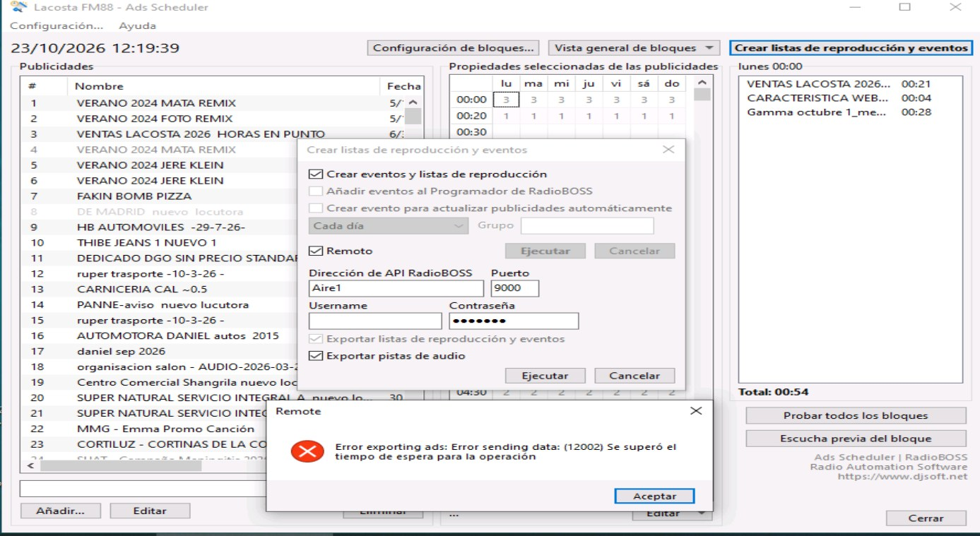
Task: Click the Grupo input field
Action: click(x=587, y=226)
